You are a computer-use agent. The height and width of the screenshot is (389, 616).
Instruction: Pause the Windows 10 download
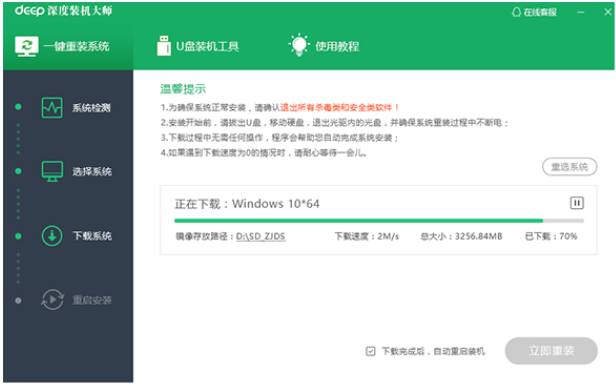577,203
